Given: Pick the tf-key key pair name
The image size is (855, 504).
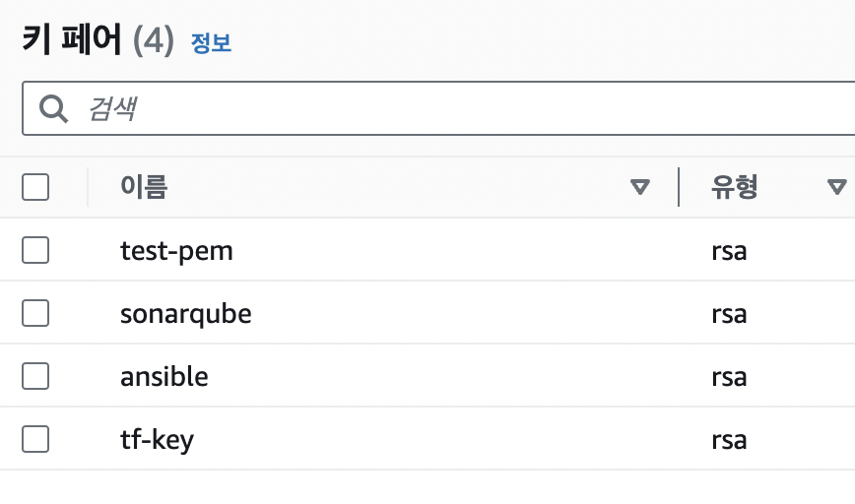Looking at the screenshot, I should [x=157, y=439].
